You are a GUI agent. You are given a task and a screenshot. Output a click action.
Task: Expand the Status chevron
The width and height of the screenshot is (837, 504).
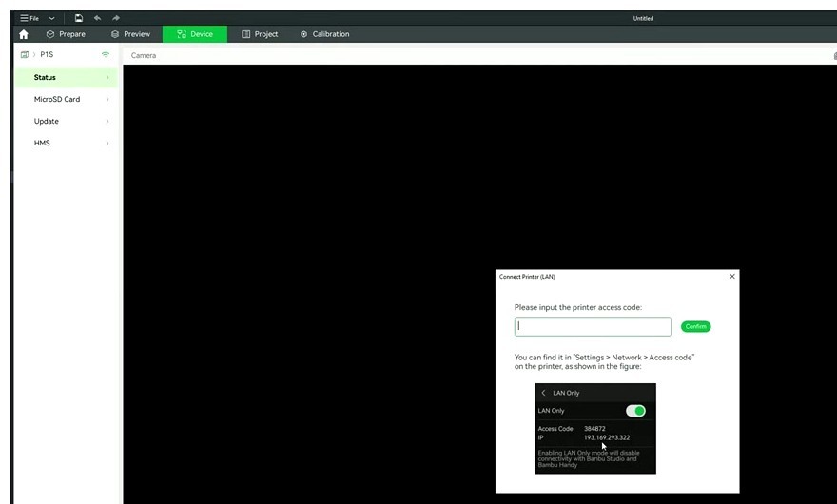[x=107, y=77]
